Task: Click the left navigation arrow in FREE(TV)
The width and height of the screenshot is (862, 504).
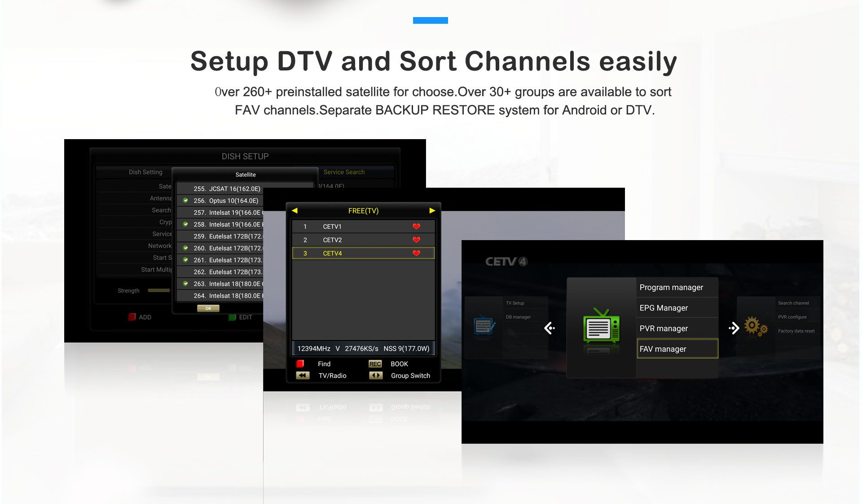Action: point(296,210)
